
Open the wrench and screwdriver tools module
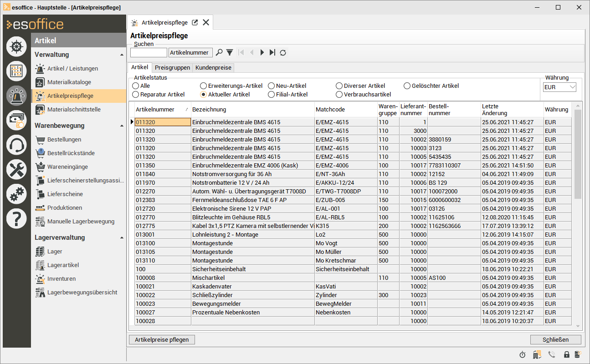coord(16,169)
